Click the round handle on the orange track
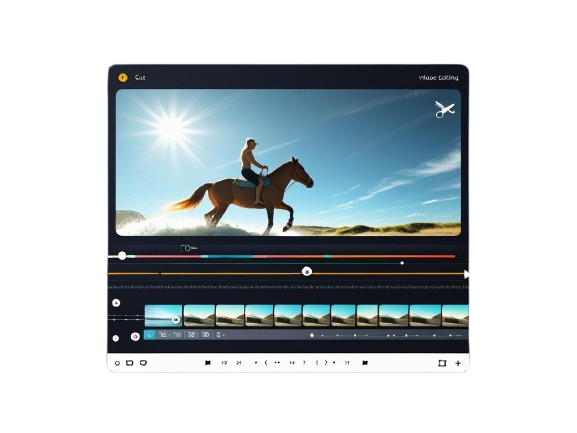This screenshot has height=433, width=577. coord(307,271)
